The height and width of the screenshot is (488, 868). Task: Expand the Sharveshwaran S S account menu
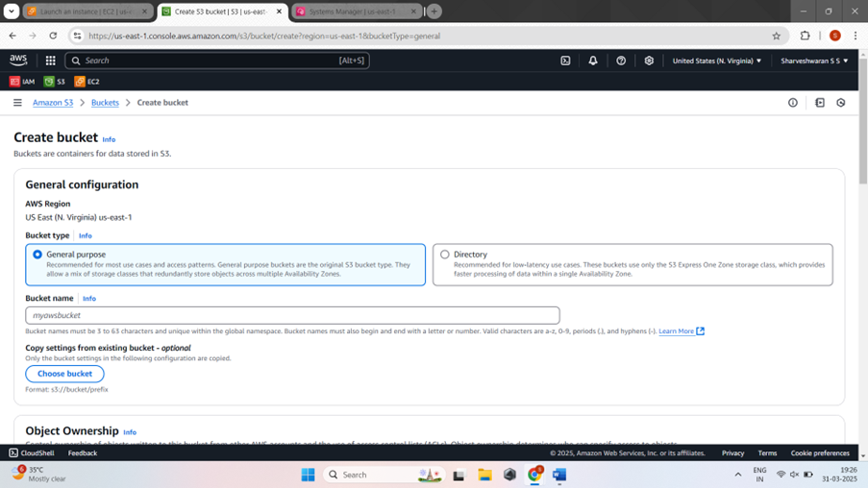click(814, 61)
